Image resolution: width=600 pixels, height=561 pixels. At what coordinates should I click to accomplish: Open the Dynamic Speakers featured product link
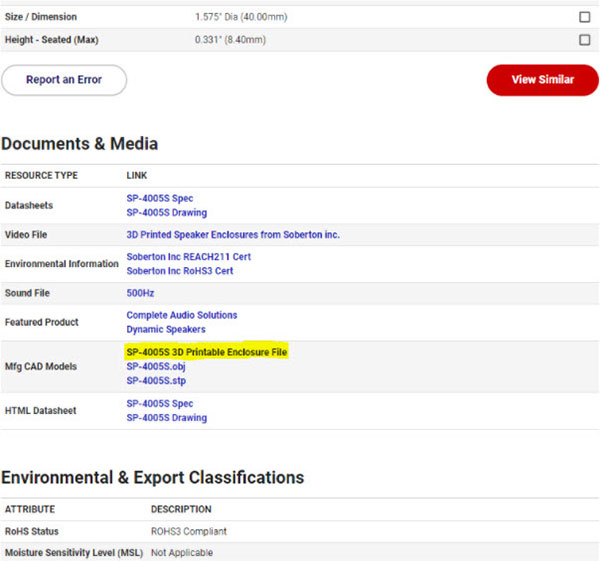coord(166,329)
